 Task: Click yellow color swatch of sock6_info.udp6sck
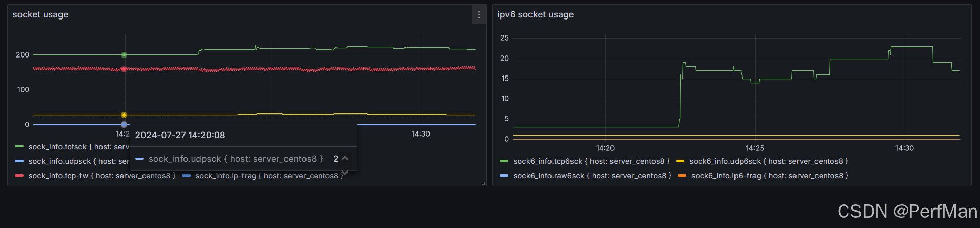click(x=680, y=161)
